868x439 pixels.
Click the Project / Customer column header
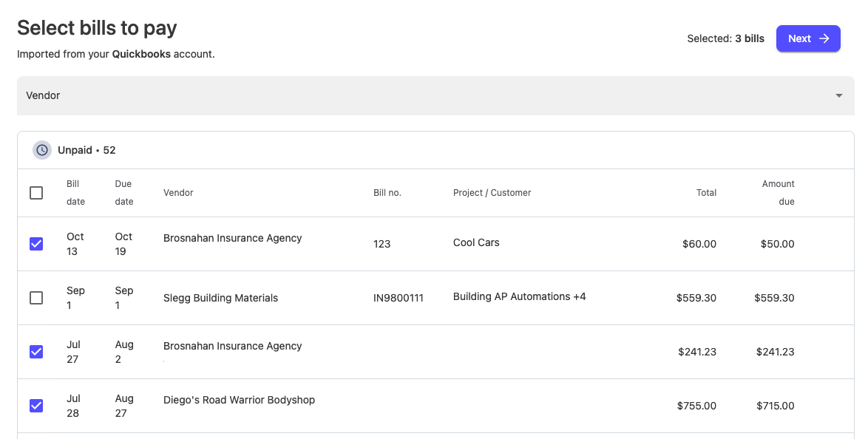click(492, 193)
